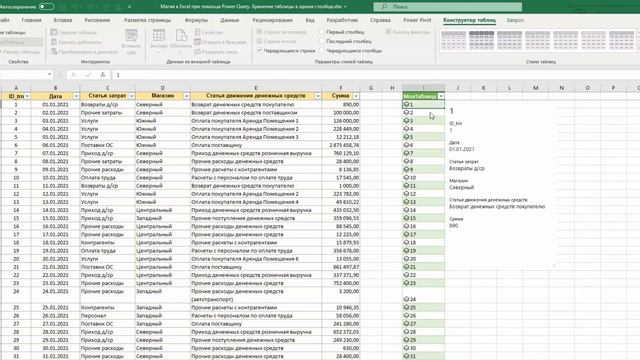Click the fx insert function icon
Screen dimensions: 640x360
coord(103,75)
